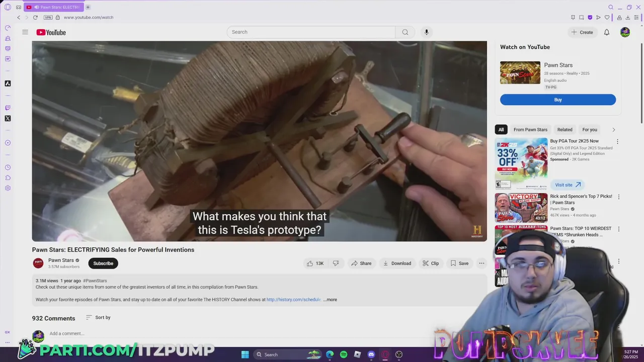644x362 pixels.
Task: Open Twitch in Opera sidebar
Action: 8,108
